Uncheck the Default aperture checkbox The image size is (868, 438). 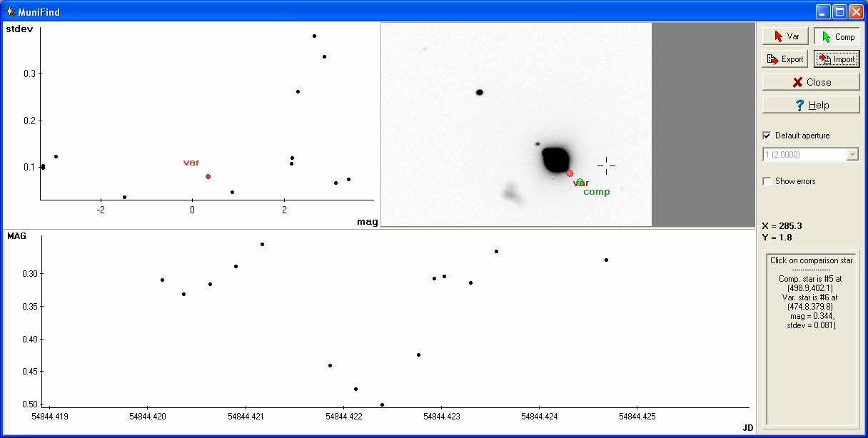click(x=767, y=136)
